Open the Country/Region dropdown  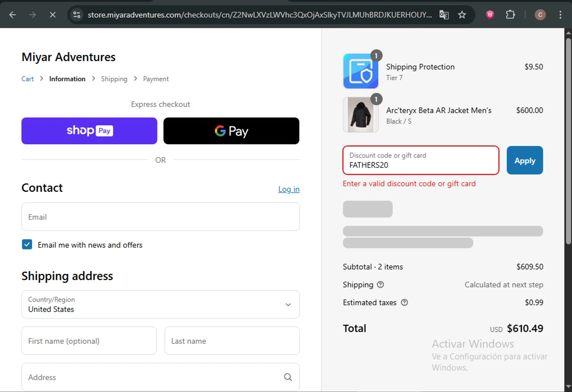(x=161, y=304)
